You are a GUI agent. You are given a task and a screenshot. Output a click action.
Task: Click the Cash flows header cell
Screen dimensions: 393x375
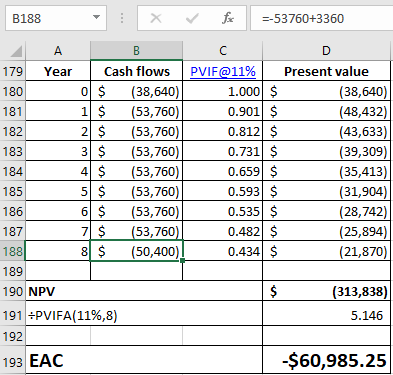[x=137, y=71]
